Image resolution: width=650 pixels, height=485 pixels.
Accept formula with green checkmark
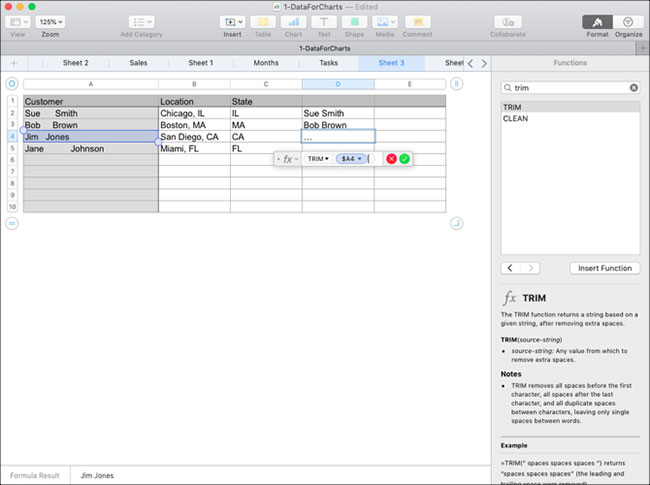[x=404, y=159]
